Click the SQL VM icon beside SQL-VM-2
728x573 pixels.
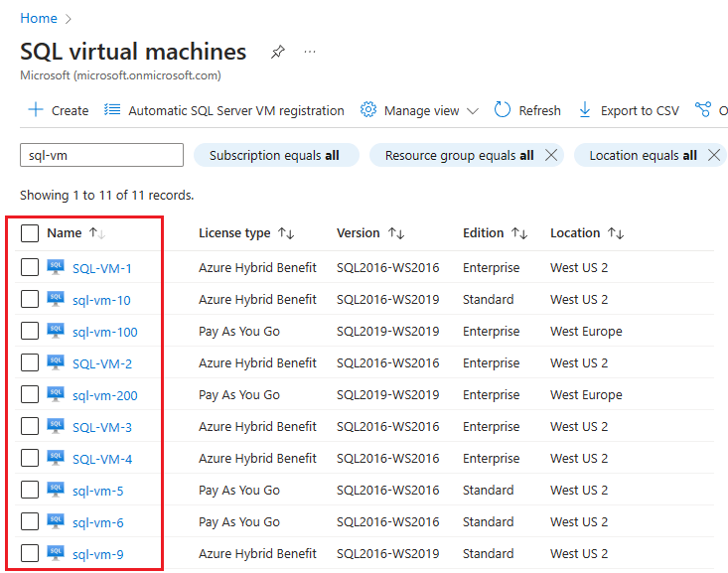point(56,362)
